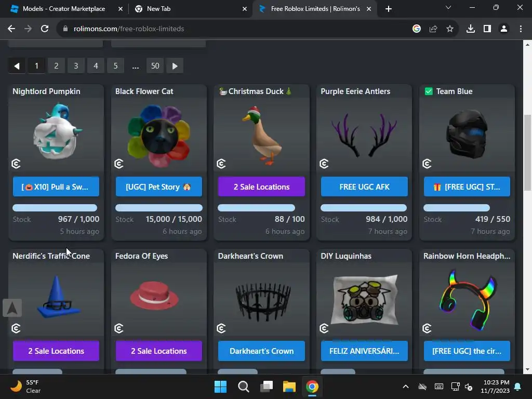Open Fedora Of Eyes 2 Sale Locations
The height and width of the screenshot is (399, 532).
click(x=159, y=351)
